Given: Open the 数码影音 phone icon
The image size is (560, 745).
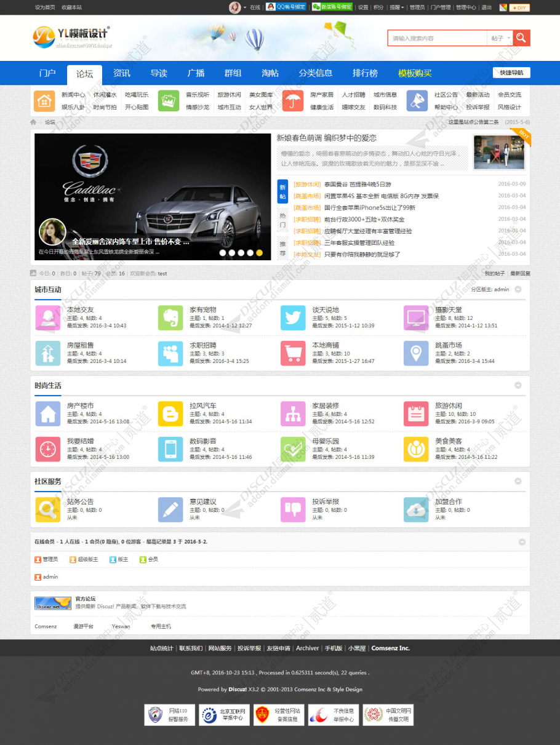Looking at the screenshot, I should coord(170,449).
